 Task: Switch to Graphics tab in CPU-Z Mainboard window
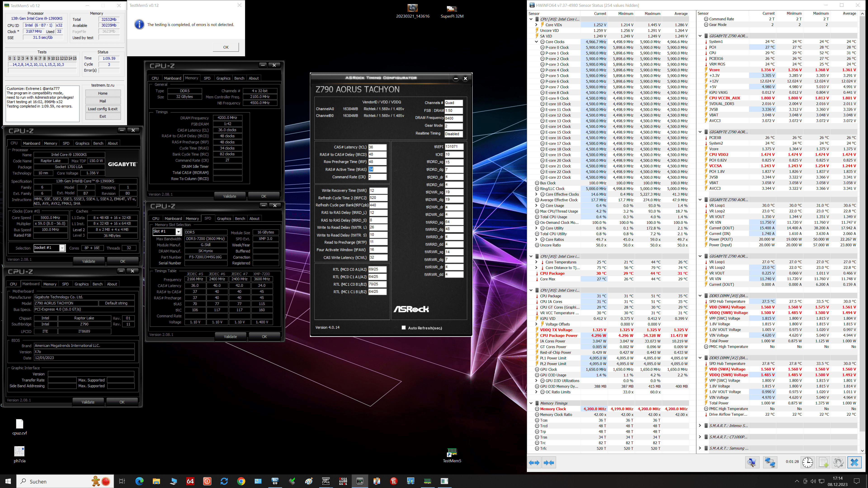pos(82,284)
